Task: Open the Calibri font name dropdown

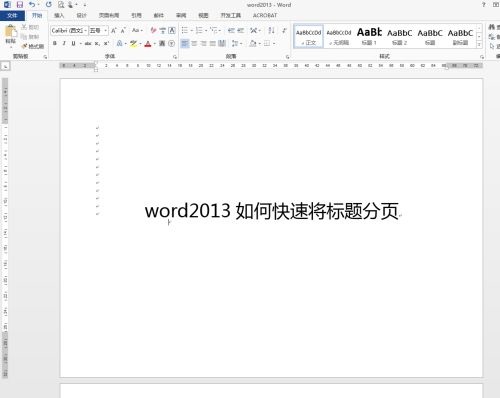Action: [86, 31]
